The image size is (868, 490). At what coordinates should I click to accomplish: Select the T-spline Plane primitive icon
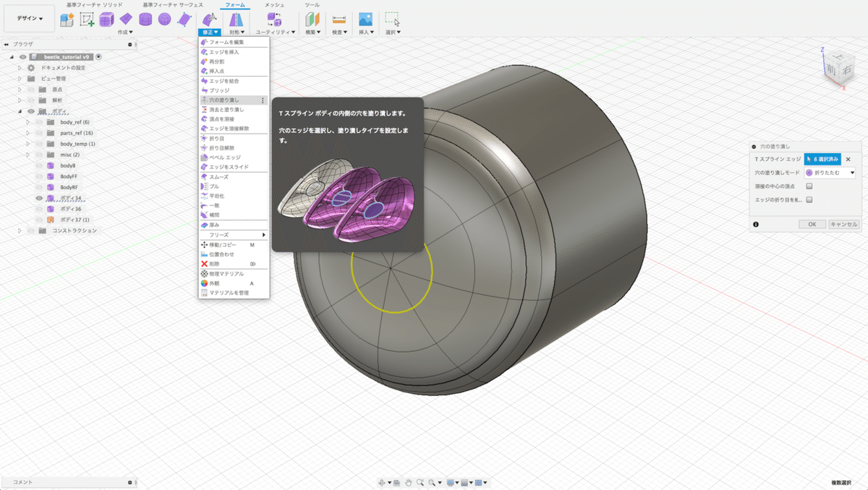(126, 20)
